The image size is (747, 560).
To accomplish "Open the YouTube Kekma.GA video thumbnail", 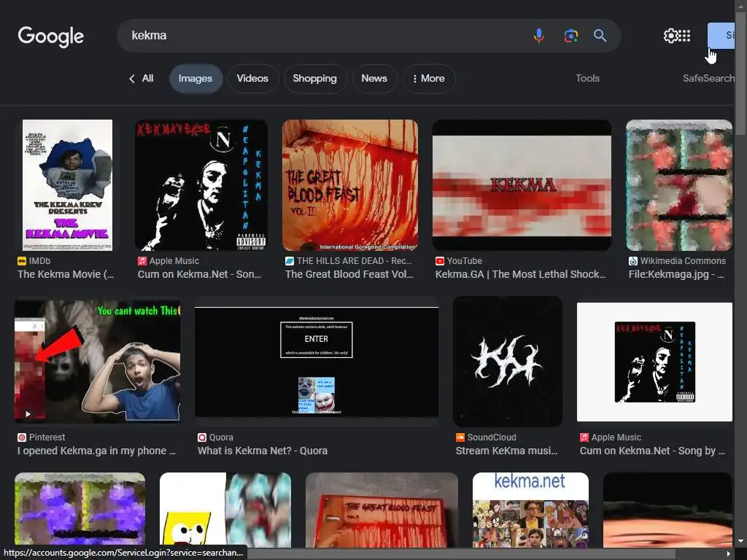I will pos(522,185).
